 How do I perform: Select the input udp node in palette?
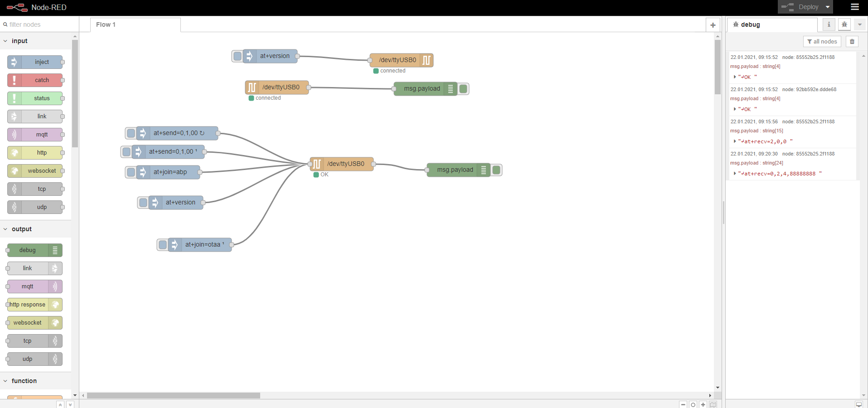[x=35, y=207]
